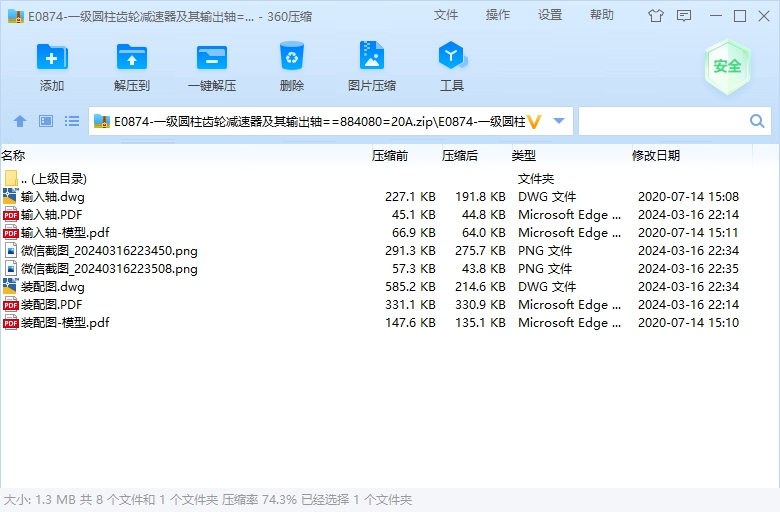Switch to thumbnail view icon

pyautogui.click(x=46, y=121)
